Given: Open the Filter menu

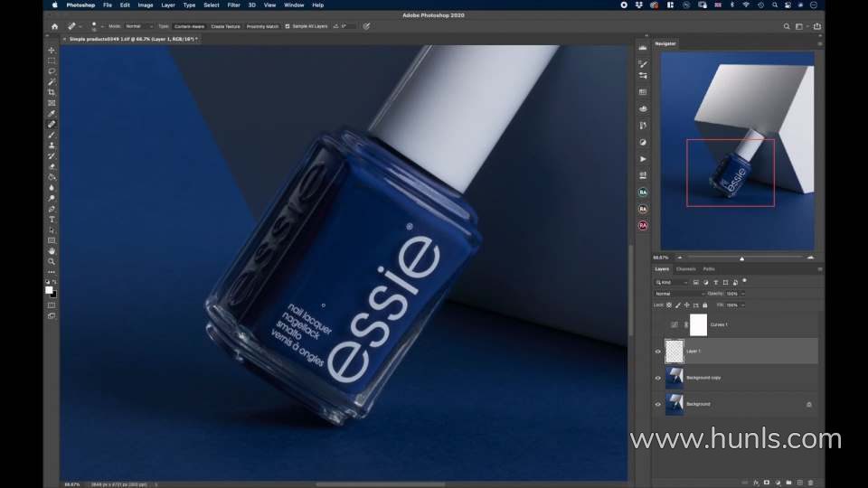Looking at the screenshot, I should coord(233,5).
